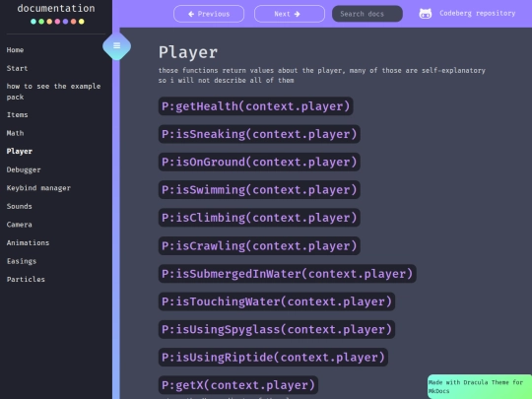Open the Easings page
This screenshot has height=399, width=532.
click(22, 261)
